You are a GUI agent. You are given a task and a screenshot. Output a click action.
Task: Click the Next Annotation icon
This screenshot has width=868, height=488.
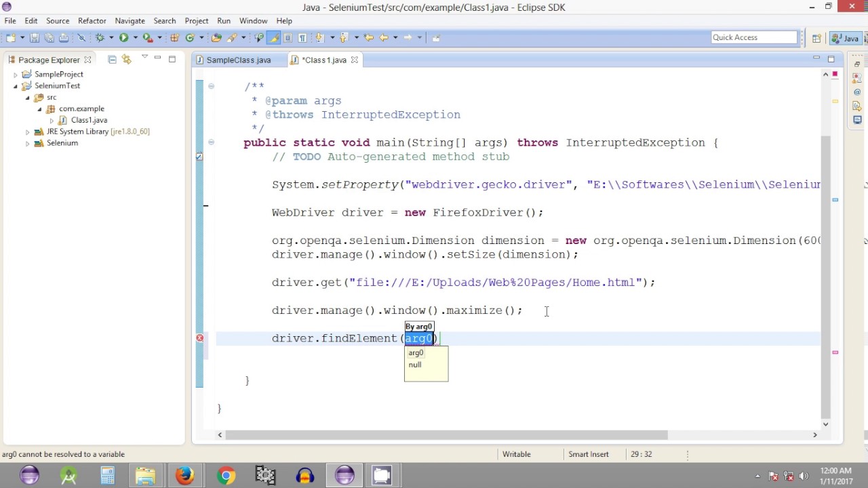pyautogui.click(x=320, y=38)
